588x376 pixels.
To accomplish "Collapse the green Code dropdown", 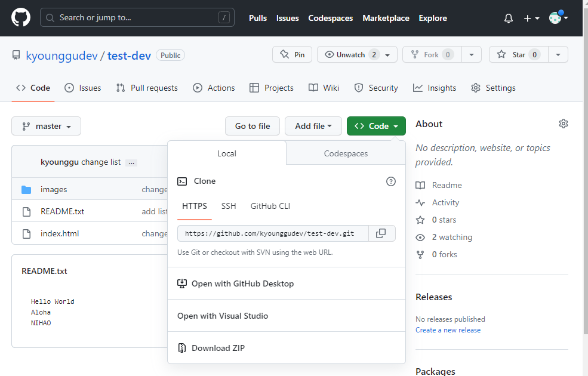I will click(376, 127).
